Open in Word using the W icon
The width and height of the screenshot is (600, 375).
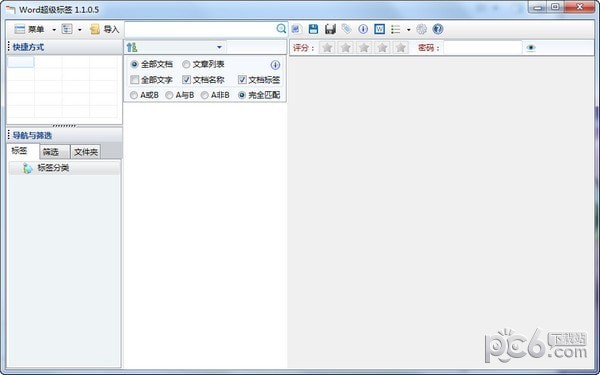pos(379,29)
